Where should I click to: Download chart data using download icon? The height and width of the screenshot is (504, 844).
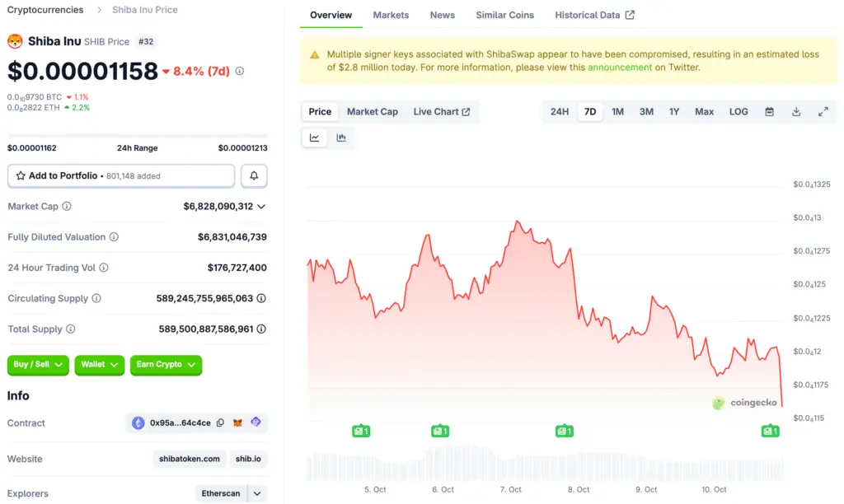796,112
